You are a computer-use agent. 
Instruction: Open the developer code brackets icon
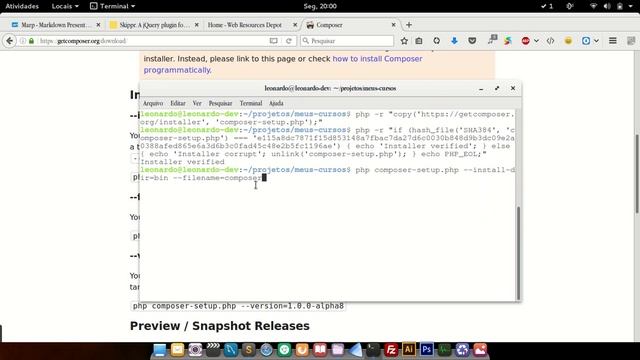tap(550, 41)
